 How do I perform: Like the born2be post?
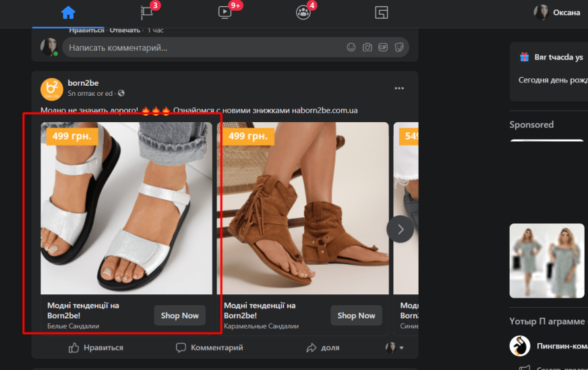(x=96, y=348)
